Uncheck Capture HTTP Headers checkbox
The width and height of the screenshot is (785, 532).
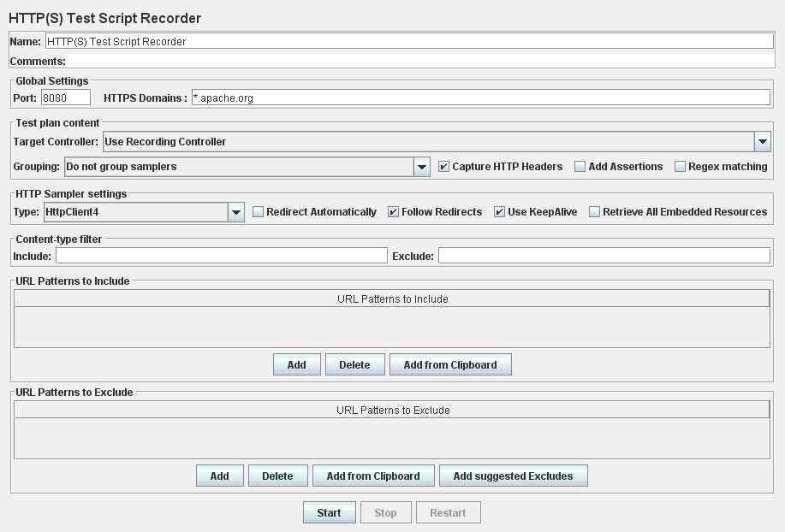click(x=443, y=167)
